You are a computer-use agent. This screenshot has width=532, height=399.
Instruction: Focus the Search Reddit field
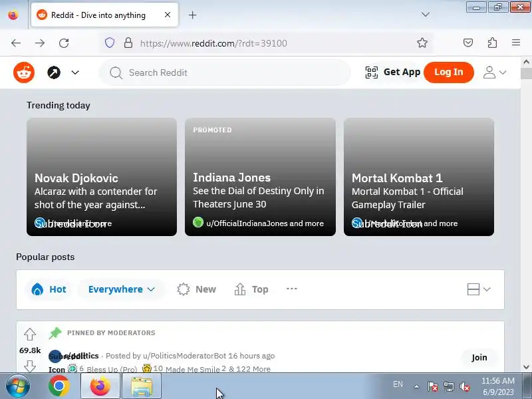click(x=225, y=72)
